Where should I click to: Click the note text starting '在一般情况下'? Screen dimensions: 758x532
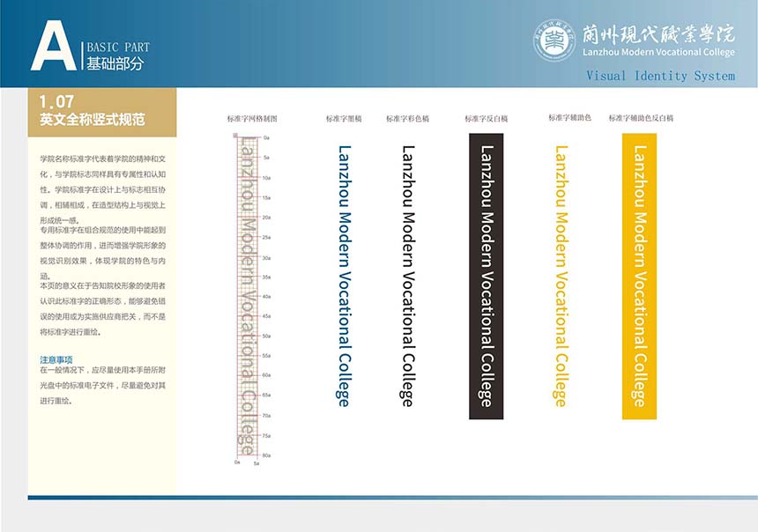(102, 385)
